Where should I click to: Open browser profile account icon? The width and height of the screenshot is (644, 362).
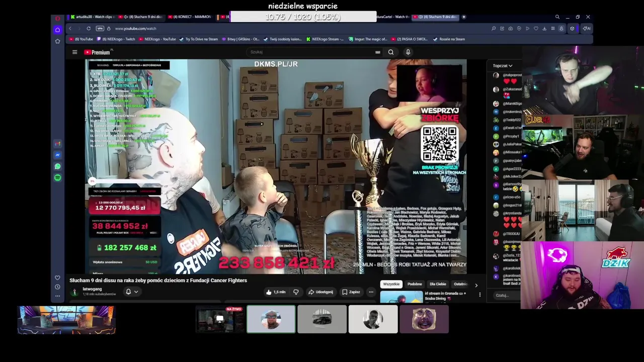coord(561,29)
